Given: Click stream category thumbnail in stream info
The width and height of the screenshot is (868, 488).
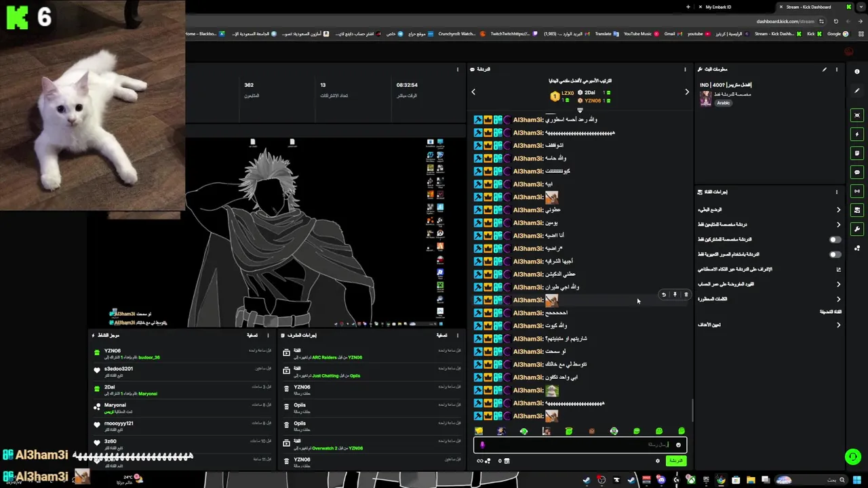Looking at the screenshot, I should (x=705, y=98).
